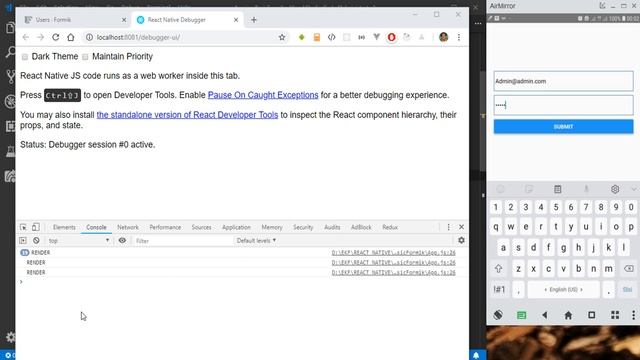The width and height of the screenshot is (640, 360).
Task: Focus the console Filter field
Action: click(x=182, y=241)
